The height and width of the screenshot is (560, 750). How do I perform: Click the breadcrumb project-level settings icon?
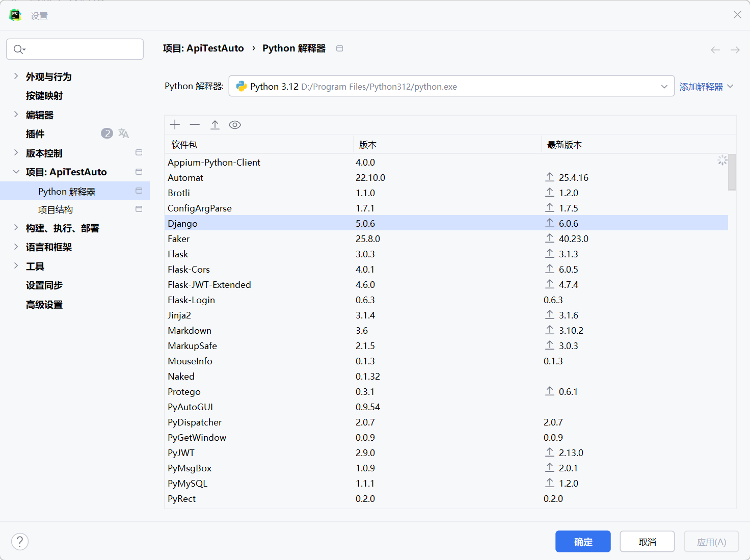(340, 48)
